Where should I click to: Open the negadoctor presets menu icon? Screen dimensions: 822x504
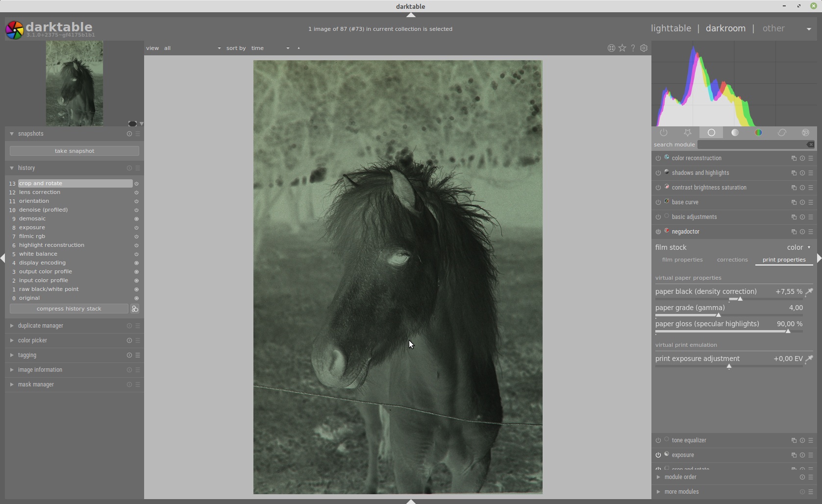[811, 232]
